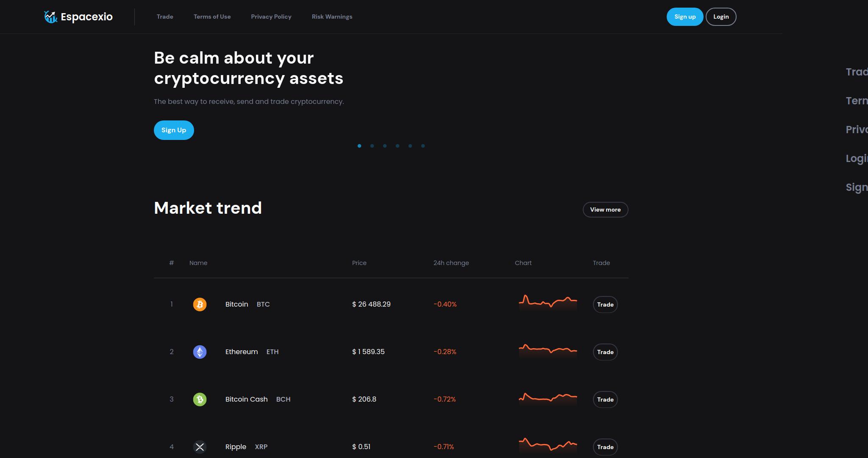Click the Ethereum ETH trade icon
Image resolution: width=868 pixels, height=458 pixels.
pos(605,352)
